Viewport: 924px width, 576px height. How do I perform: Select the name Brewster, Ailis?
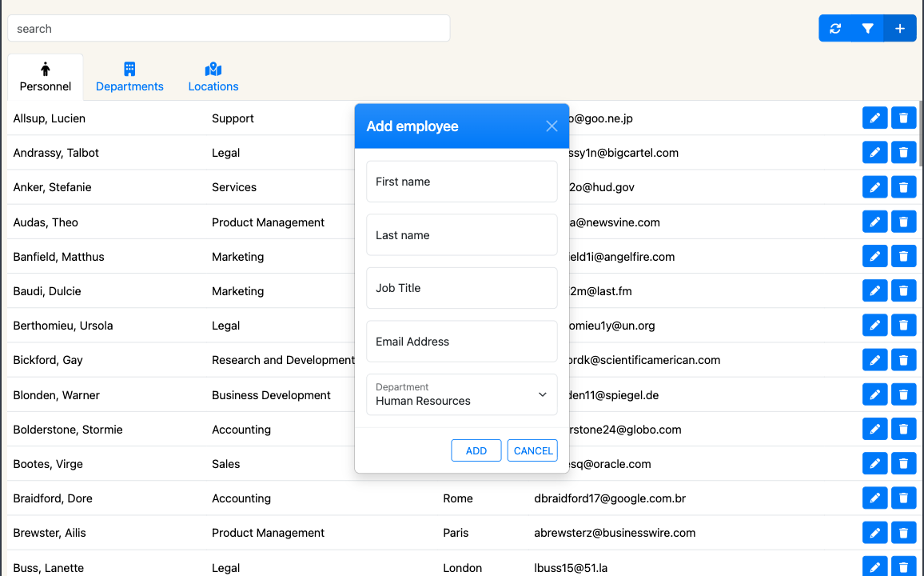50,532
